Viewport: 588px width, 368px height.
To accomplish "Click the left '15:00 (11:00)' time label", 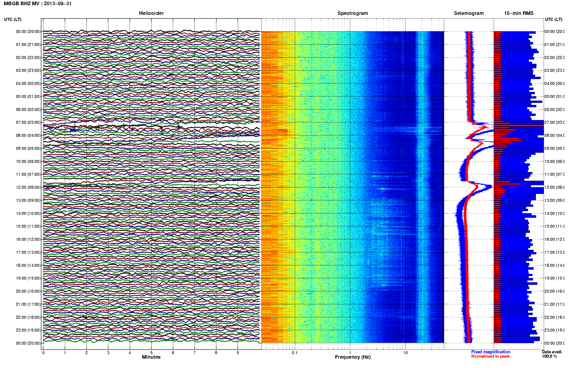I will pyautogui.click(x=28, y=226).
